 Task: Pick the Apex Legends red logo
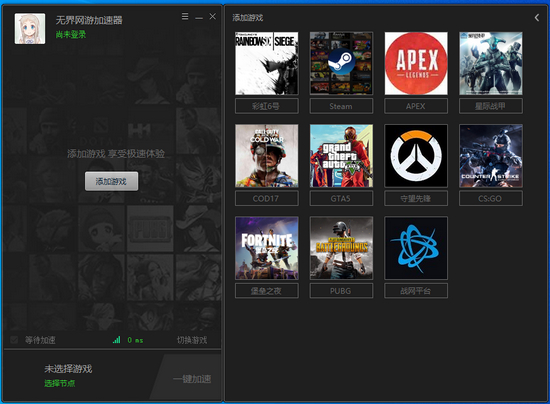pos(416,63)
